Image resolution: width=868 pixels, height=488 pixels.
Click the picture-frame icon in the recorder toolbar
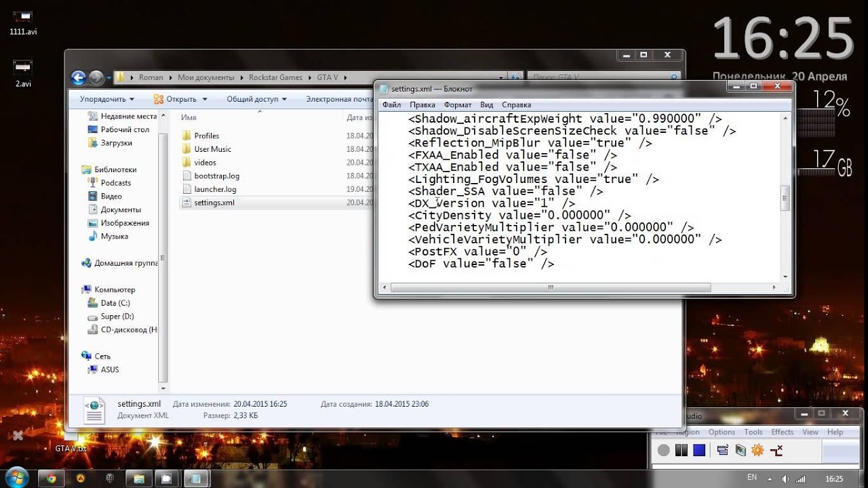(x=740, y=450)
